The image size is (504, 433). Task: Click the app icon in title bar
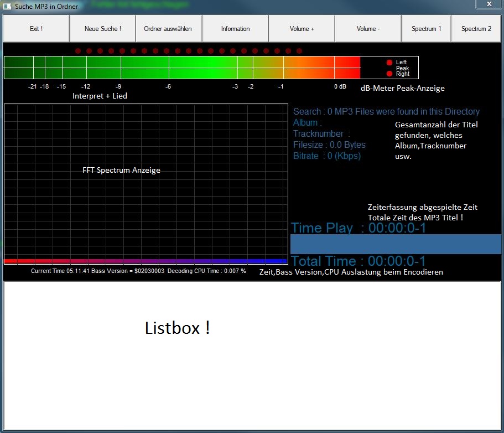point(7,6)
